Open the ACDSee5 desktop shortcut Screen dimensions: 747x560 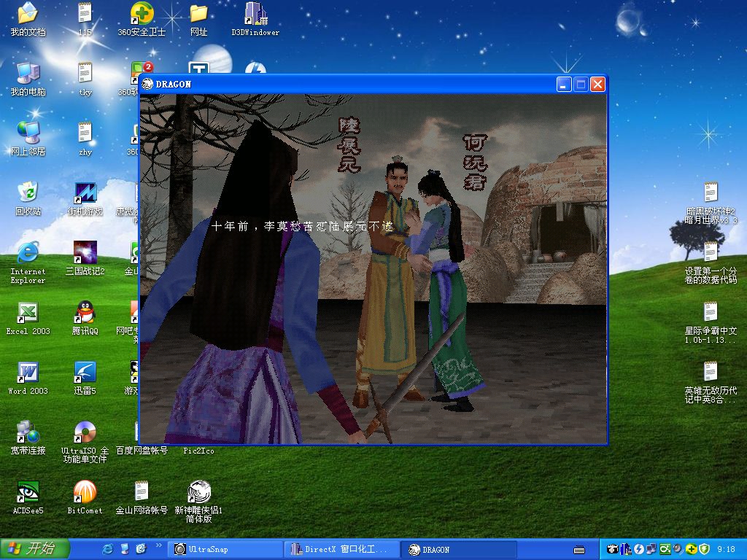[x=28, y=492]
